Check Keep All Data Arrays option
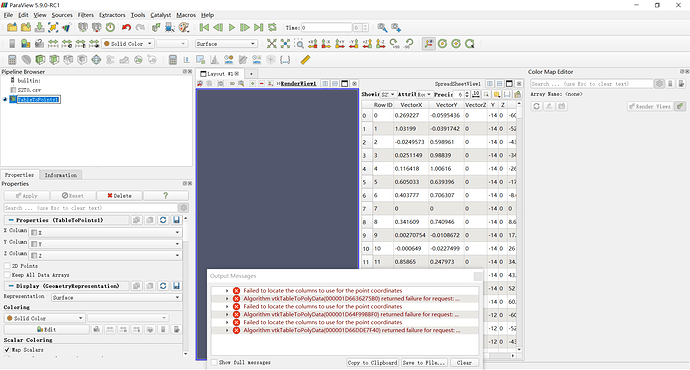Viewport: 690px width, 370px height. (x=7, y=275)
